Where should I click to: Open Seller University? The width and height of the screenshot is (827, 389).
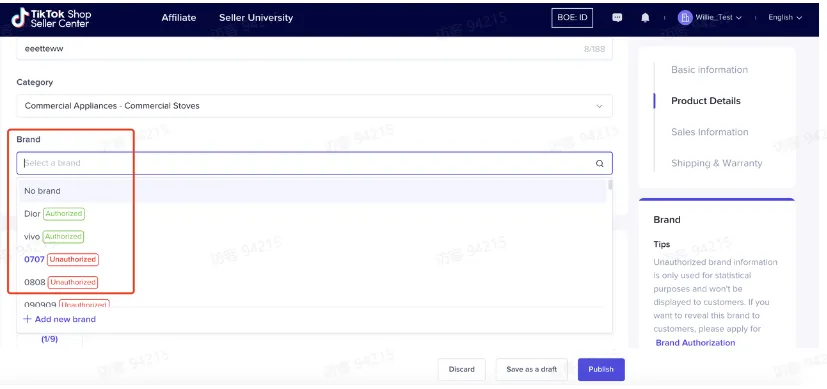tap(256, 17)
